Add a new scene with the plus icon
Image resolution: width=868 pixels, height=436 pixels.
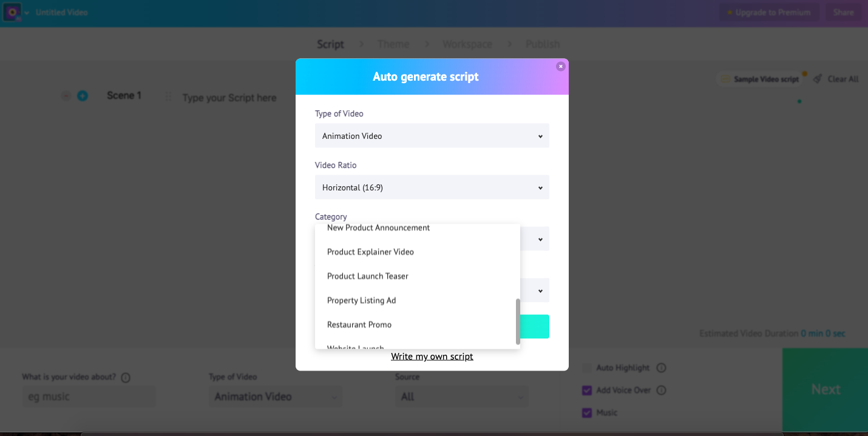pyautogui.click(x=82, y=95)
